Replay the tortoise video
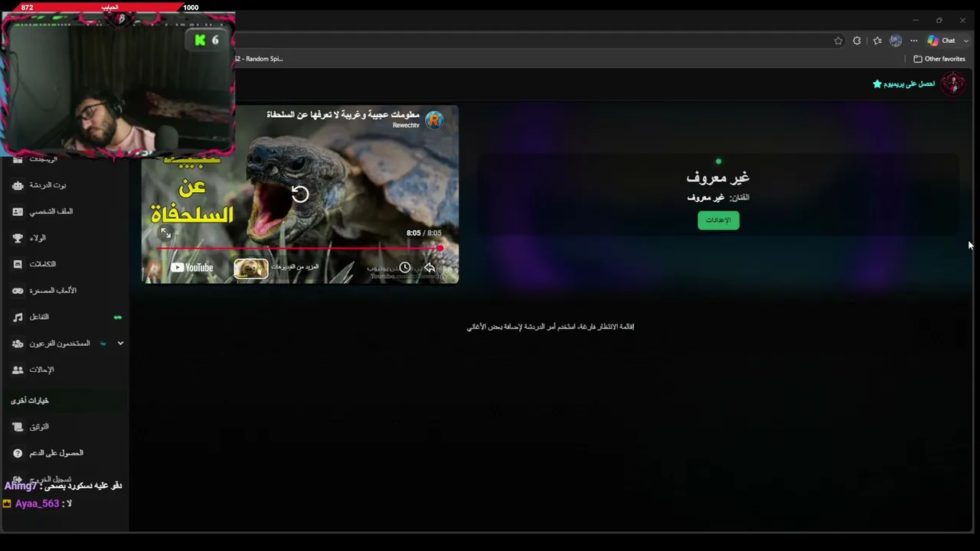This screenshot has height=551, width=980. (x=300, y=194)
